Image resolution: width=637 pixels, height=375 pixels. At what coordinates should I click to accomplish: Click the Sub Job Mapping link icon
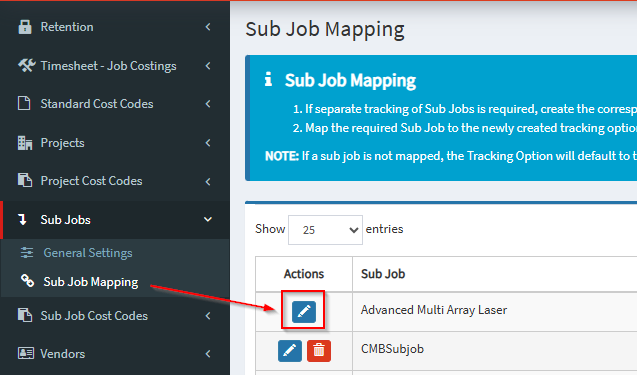28,280
